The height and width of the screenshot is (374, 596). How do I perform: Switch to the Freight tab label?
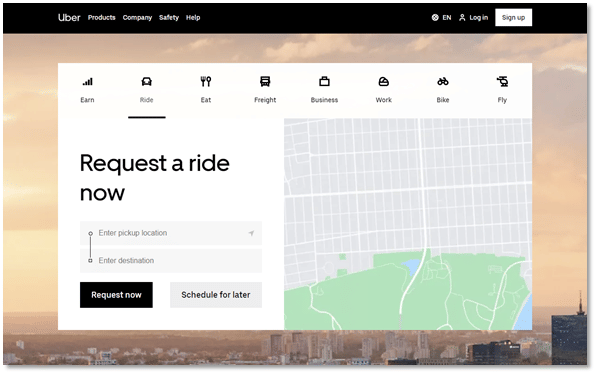(265, 100)
